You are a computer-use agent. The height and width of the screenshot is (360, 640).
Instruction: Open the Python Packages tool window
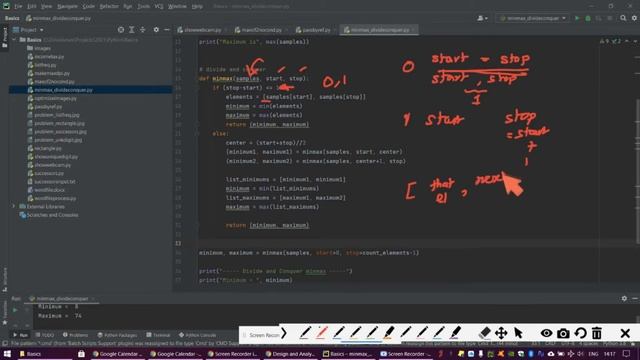(118, 335)
